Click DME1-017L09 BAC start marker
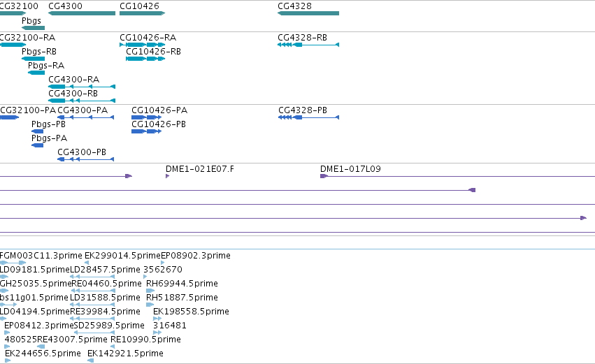 324,176
